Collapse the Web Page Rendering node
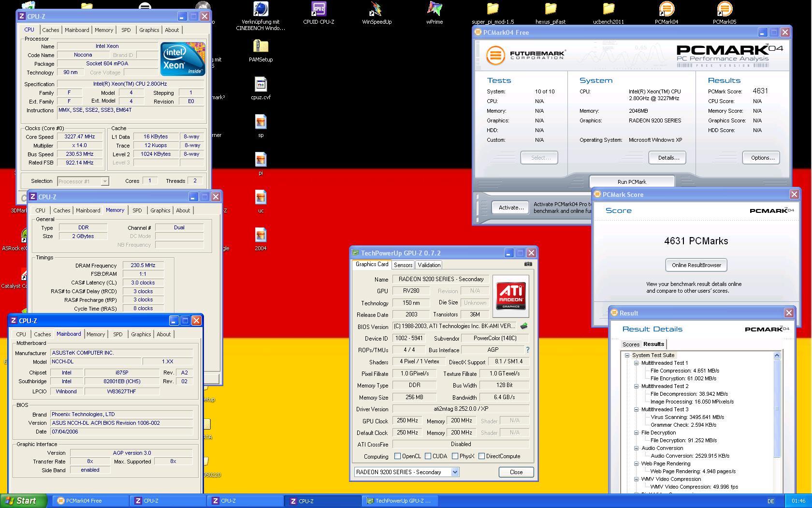The width and height of the screenshot is (812, 508). pyautogui.click(x=636, y=463)
